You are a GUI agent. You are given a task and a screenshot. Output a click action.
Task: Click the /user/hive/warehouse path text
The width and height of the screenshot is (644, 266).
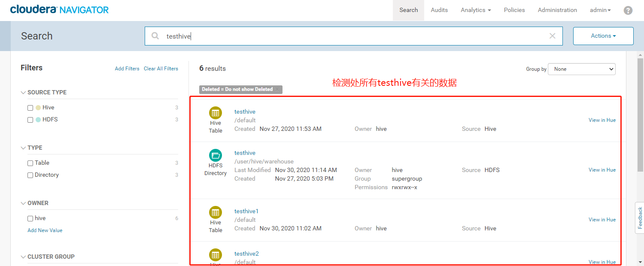264,162
